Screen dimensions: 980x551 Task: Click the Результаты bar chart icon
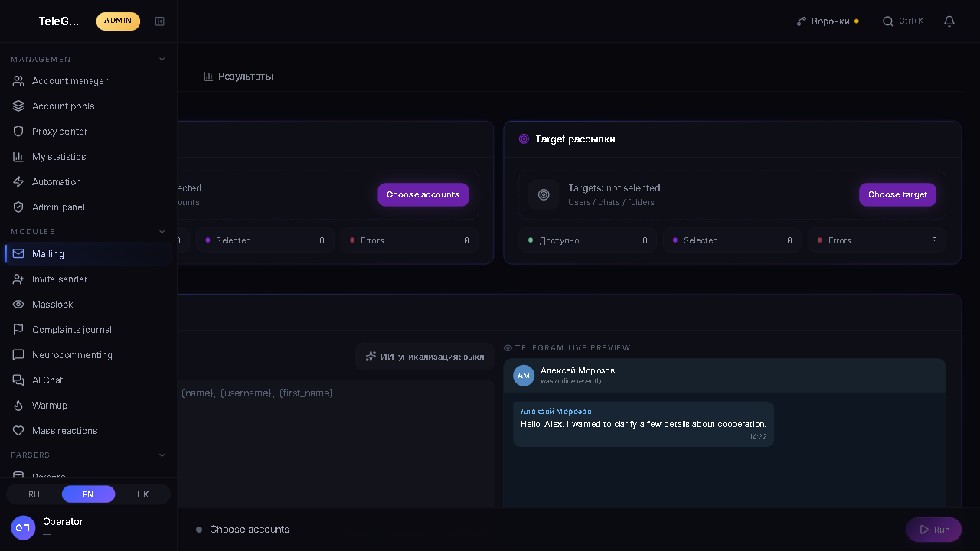click(x=208, y=77)
